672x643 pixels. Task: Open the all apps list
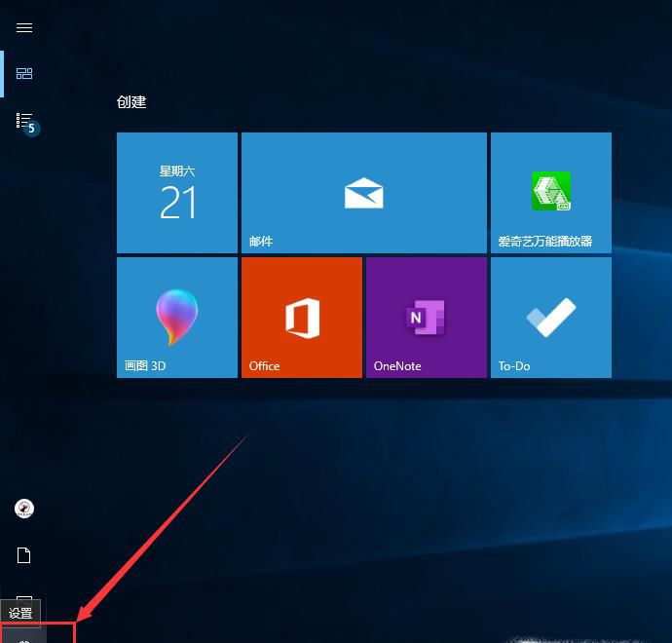tap(24, 121)
